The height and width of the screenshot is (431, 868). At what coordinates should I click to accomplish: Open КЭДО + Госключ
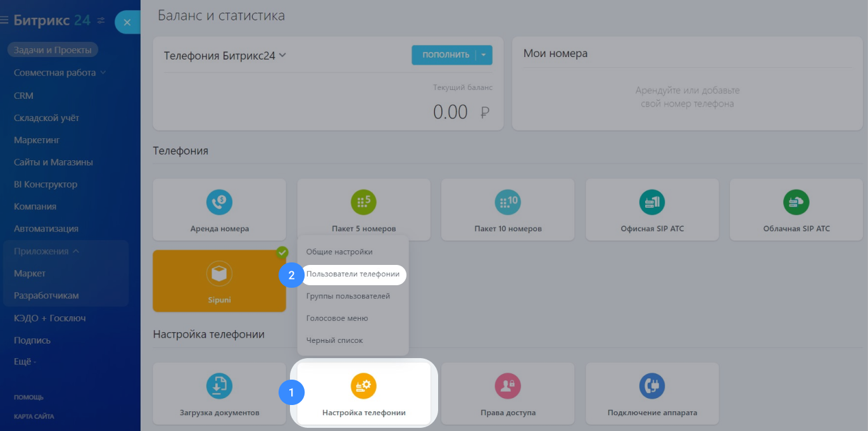click(49, 318)
